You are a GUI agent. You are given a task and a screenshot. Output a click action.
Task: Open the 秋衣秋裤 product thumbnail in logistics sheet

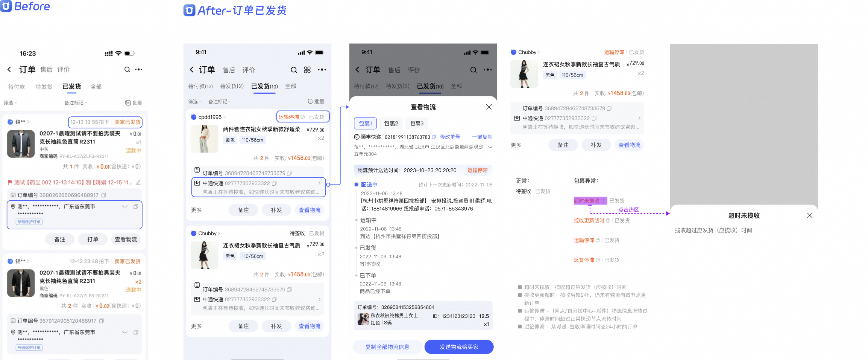pyautogui.click(x=363, y=319)
